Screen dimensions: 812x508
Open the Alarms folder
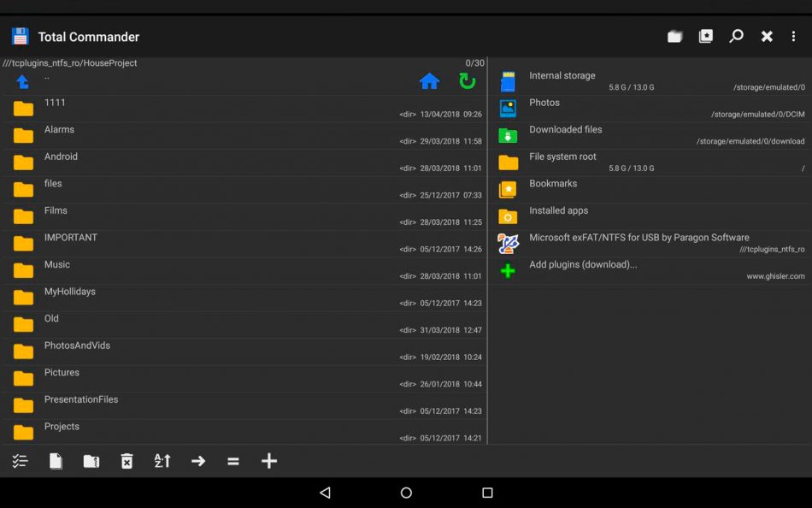(x=245, y=135)
